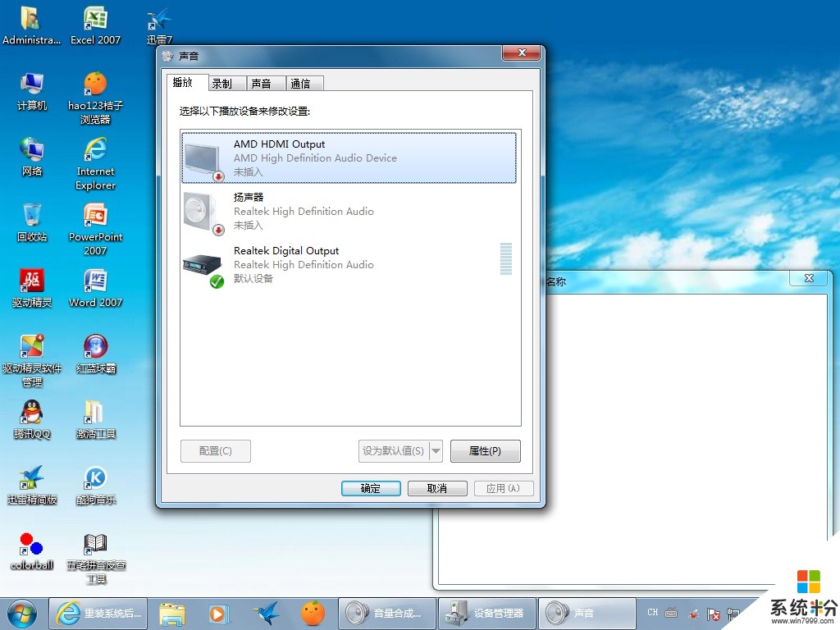This screenshot has height=630, width=840.
Task: Select the hao123桔子浏览器 desktop shortcut
Action: [95, 98]
